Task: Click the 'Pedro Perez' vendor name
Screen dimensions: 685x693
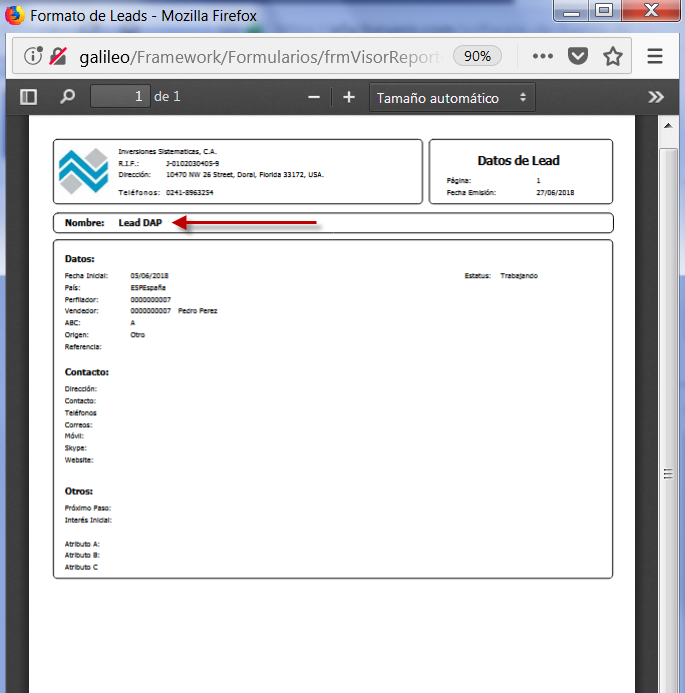Action: pyautogui.click(x=198, y=311)
